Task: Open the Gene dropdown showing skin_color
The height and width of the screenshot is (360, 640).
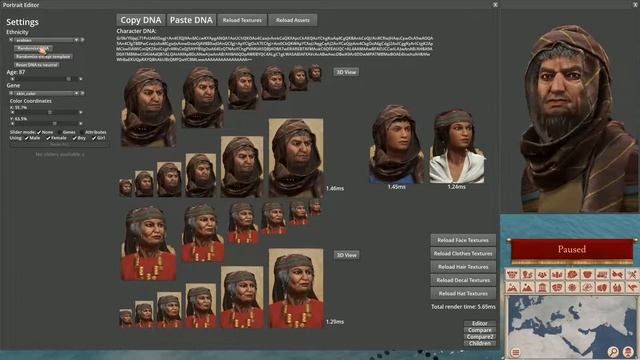Action: [46, 93]
